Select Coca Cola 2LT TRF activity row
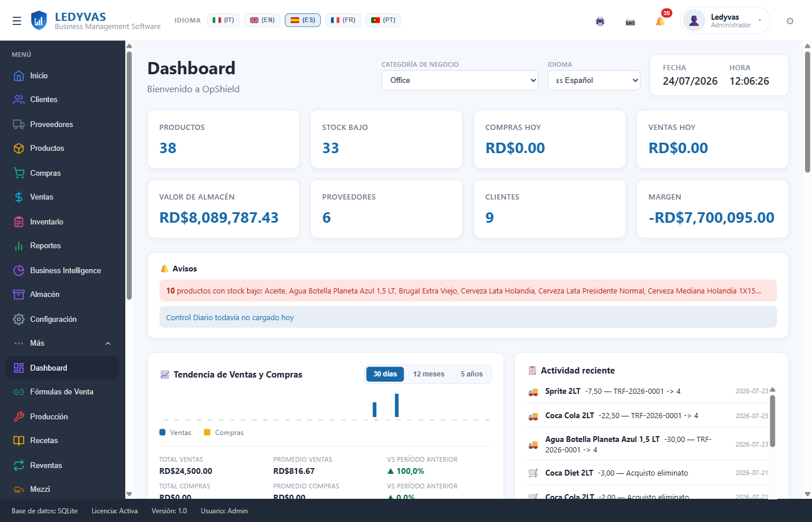Image resolution: width=812 pixels, height=522 pixels. 648,416
